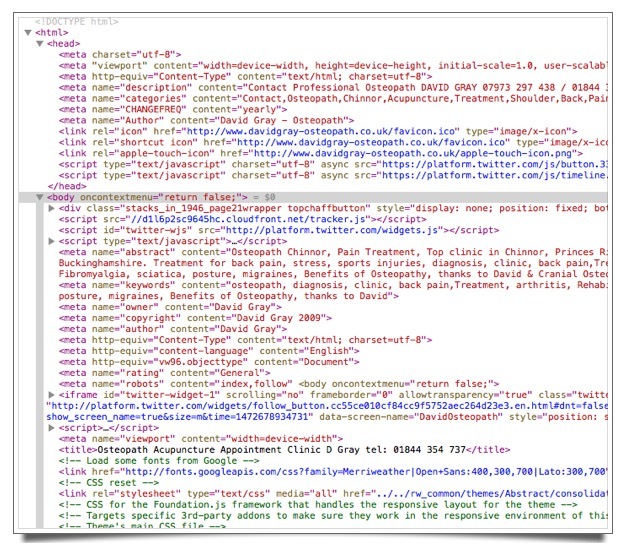The image size is (628, 545).
Task: Select the meta name="owner" row
Action: tap(170, 307)
